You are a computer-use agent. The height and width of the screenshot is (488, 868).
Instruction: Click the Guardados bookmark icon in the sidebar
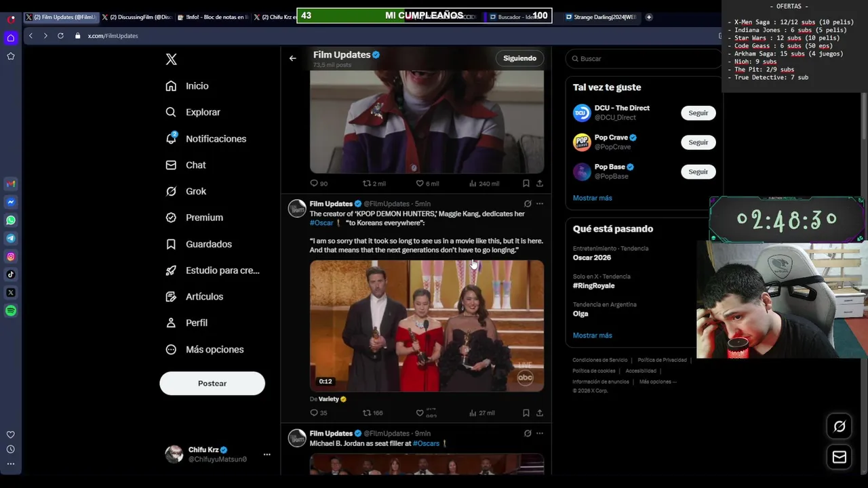[x=171, y=244]
